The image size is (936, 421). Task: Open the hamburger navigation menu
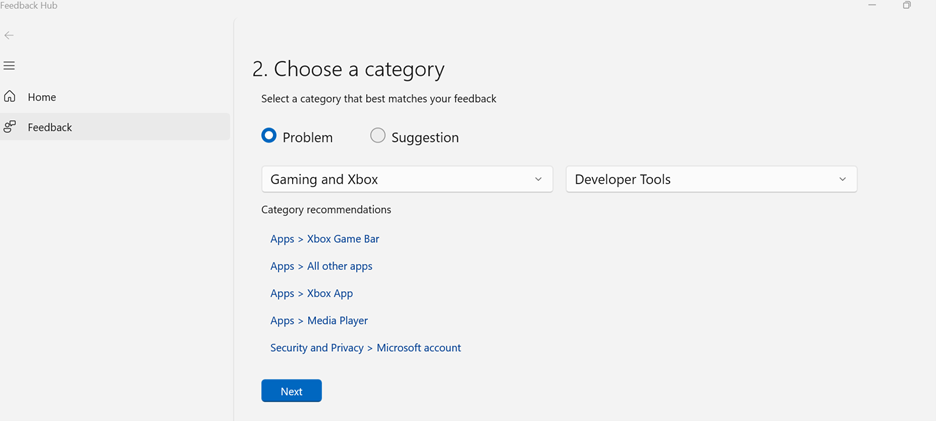click(x=9, y=66)
